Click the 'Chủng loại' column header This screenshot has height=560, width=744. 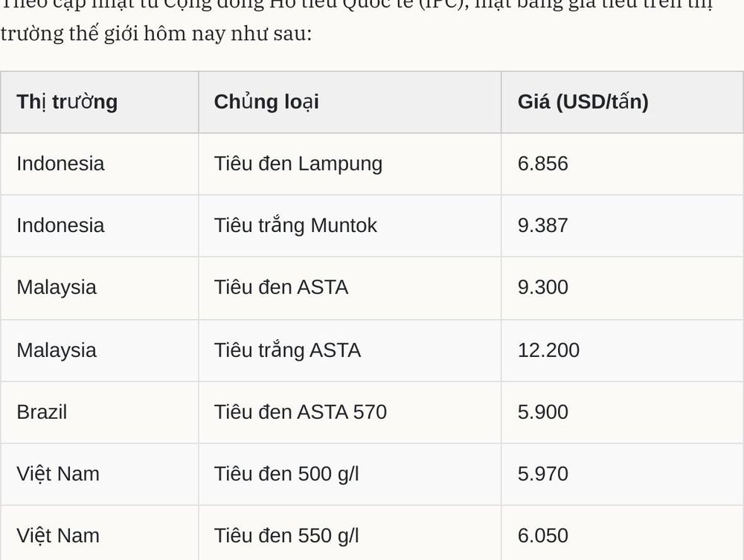(350, 102)
